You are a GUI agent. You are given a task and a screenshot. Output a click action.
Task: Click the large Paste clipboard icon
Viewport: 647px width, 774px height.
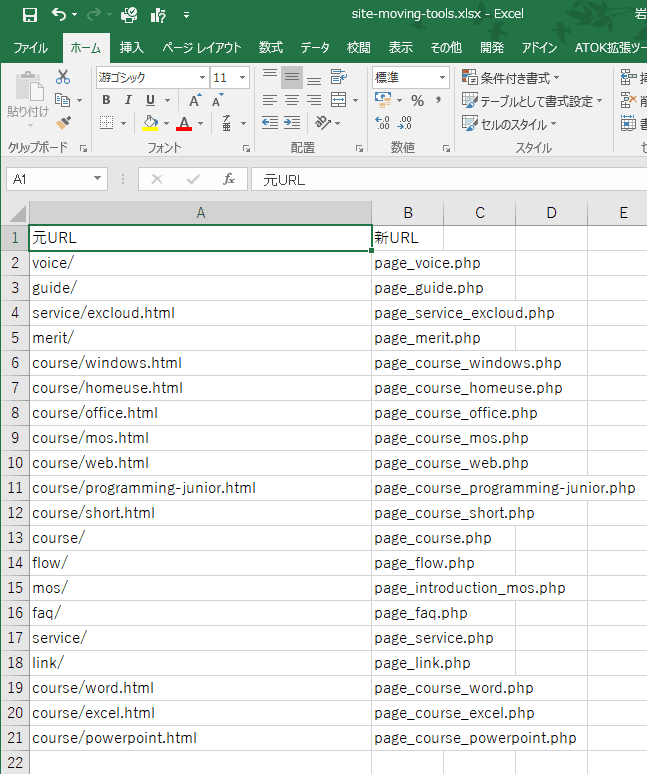tap(29, 87)
